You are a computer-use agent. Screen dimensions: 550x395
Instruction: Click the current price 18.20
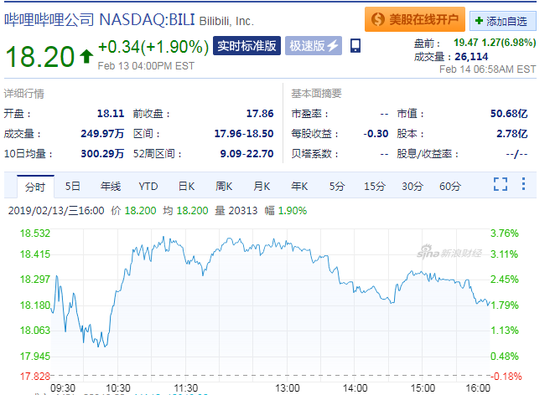coord(40,56)
